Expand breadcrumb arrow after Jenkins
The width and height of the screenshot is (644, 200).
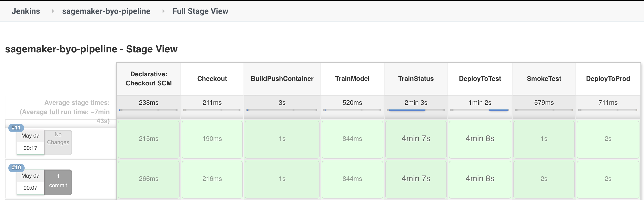(53, 11)
